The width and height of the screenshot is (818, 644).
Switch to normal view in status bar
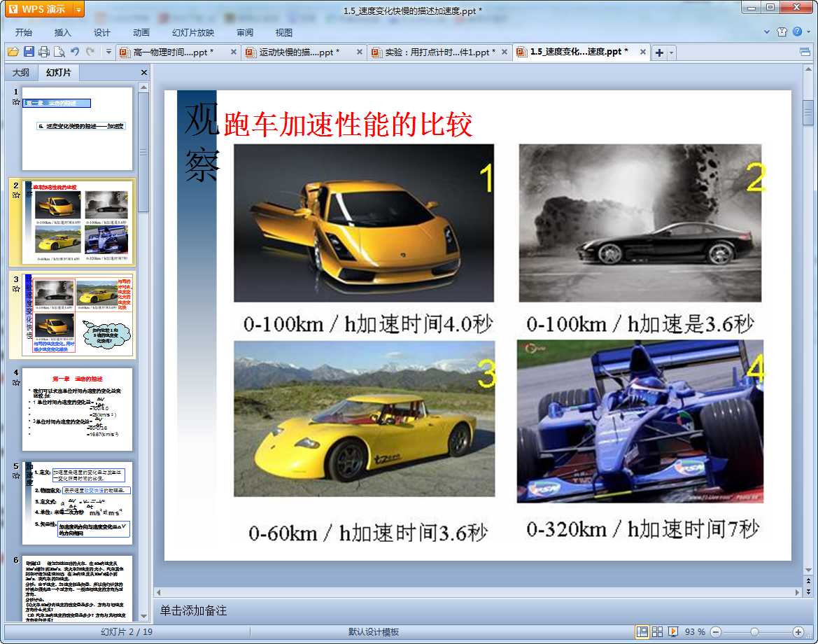[x=642, y=631]
